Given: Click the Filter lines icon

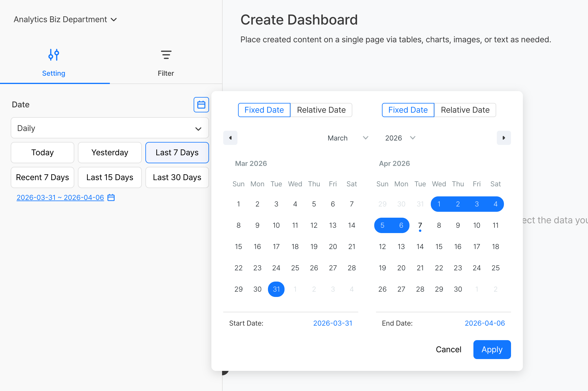Looking at the screenshot, I should pos(166,55).
